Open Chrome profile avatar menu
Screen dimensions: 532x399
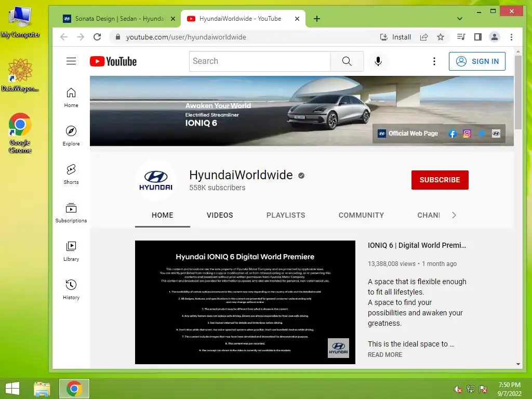[495, 37]
